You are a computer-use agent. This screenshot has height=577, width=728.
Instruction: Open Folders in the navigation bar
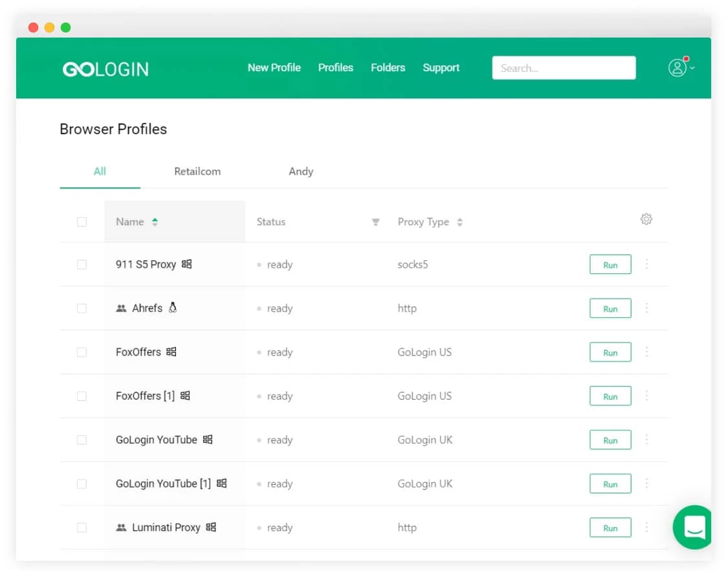[x=388, y=68]
